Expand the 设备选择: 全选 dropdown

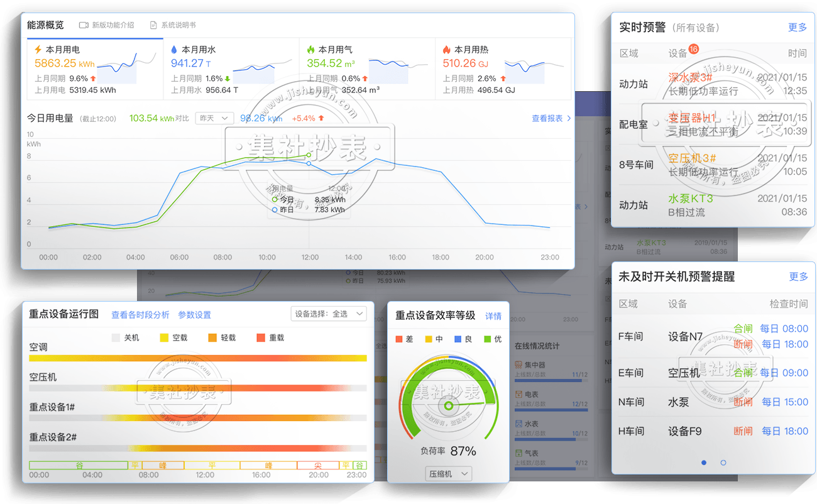tap(329, 314)
